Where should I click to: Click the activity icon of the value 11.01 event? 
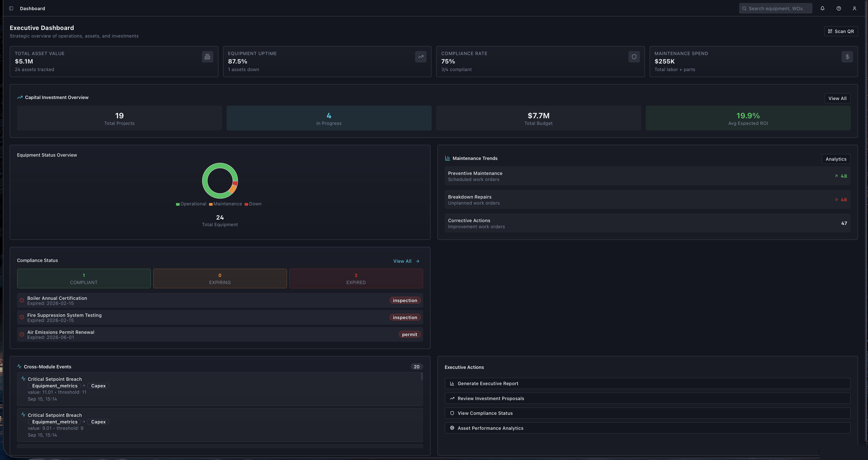(x=23, y=379)
